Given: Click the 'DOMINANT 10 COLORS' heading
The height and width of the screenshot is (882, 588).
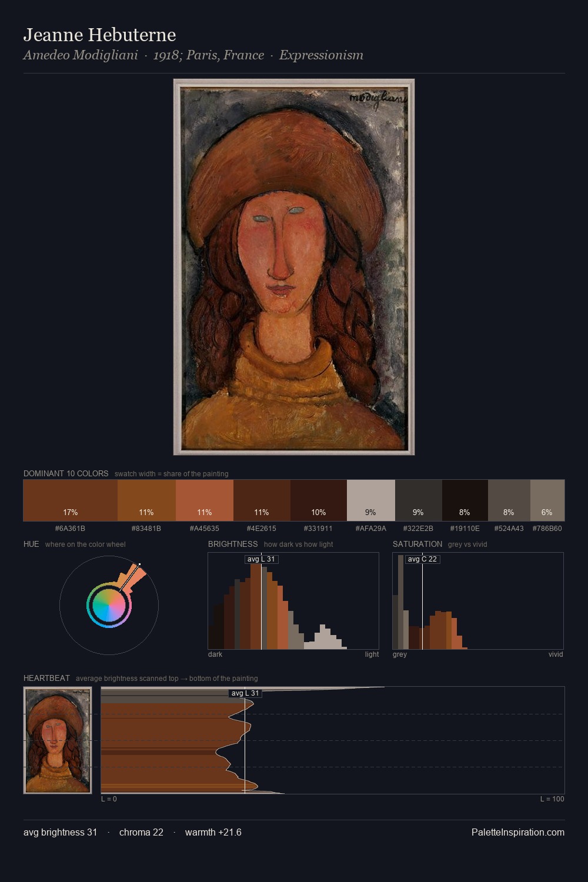Looking at the screenshot, I should click(x=66, y=473).
